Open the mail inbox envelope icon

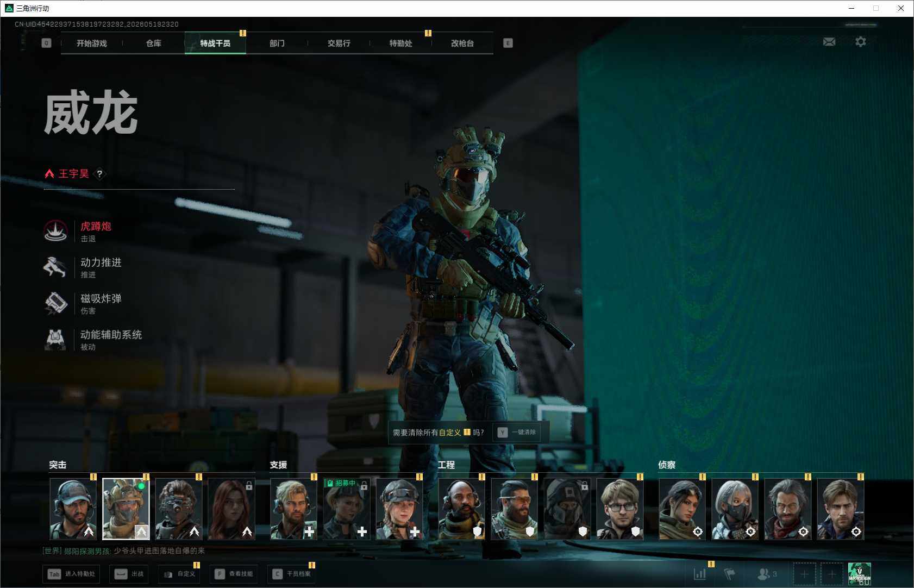(829, 42)
